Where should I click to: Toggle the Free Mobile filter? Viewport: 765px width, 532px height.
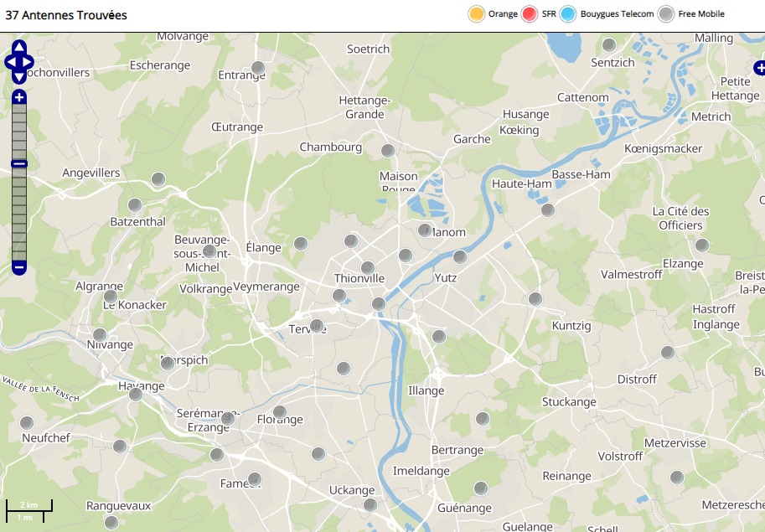pyautogui.click(x=666, y=14)
